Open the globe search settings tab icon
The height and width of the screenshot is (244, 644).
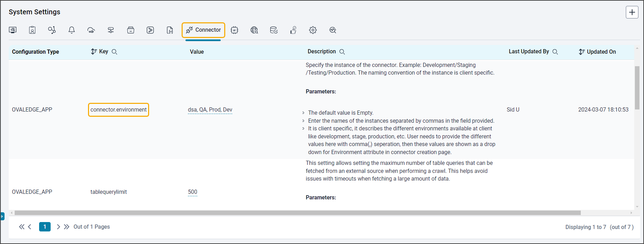[254, 30]
